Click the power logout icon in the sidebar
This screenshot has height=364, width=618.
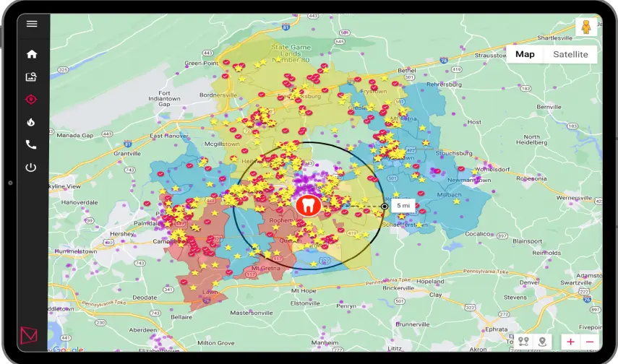(31, 168)
